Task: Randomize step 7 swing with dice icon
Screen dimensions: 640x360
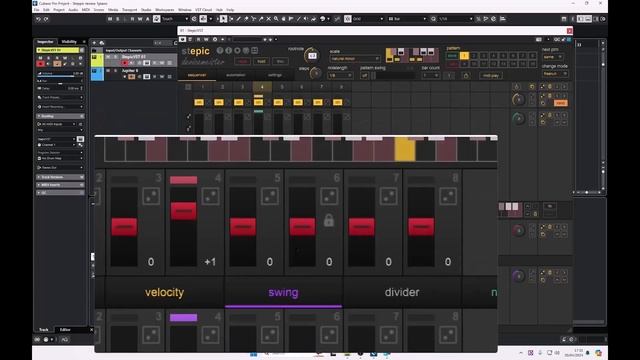Action: (x=389, y=197)
